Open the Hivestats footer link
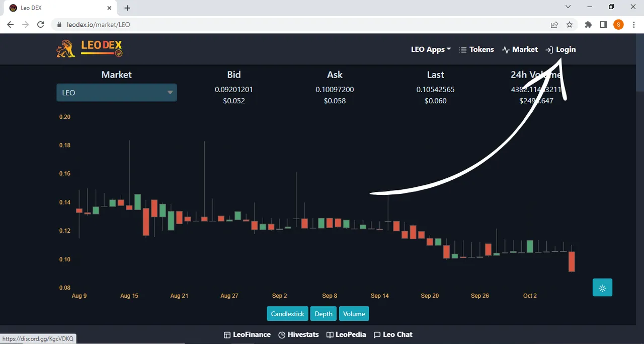Viewport: 644px width, 344px height. 298,334
